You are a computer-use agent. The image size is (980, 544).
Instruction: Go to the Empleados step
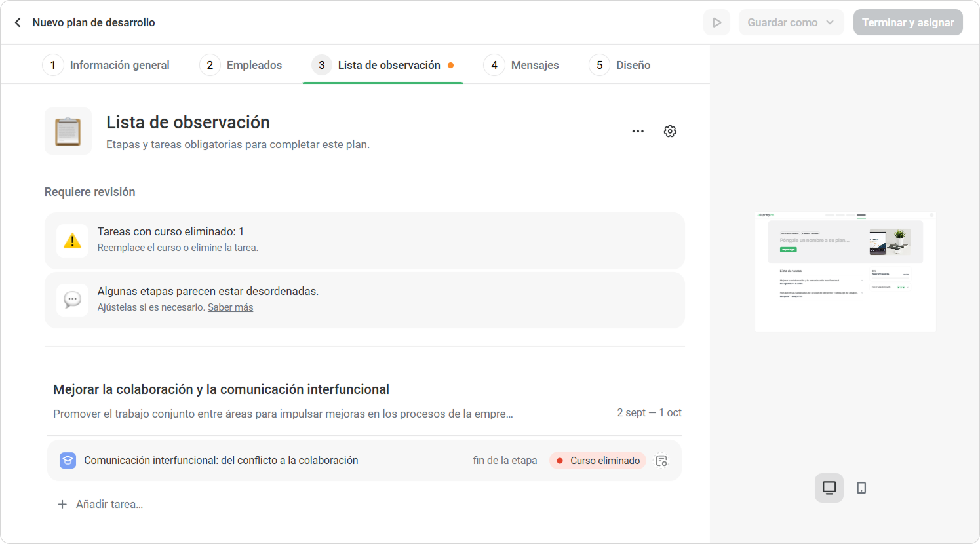[241, 65]
